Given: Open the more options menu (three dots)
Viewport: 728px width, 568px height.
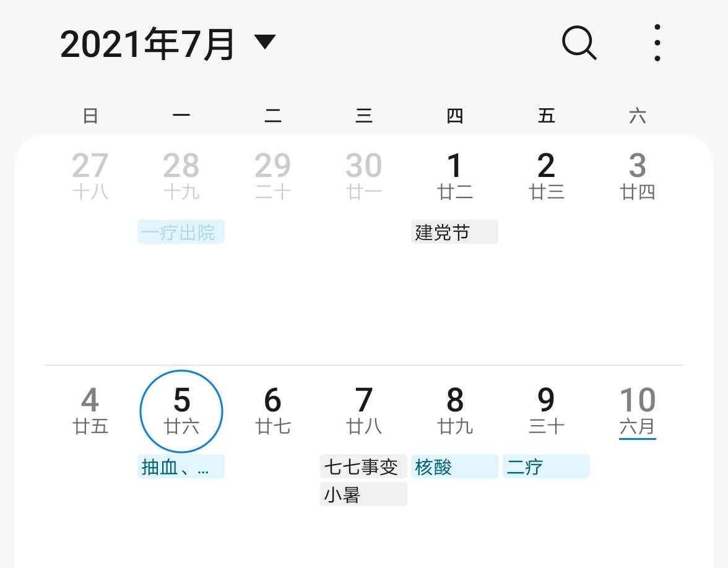Looking at the screenshot, I should (x=656, y=43).
